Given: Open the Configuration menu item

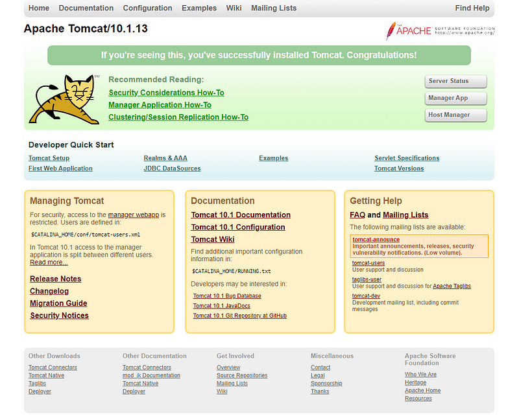Looking at the screenshot, I should pos(147,8).
